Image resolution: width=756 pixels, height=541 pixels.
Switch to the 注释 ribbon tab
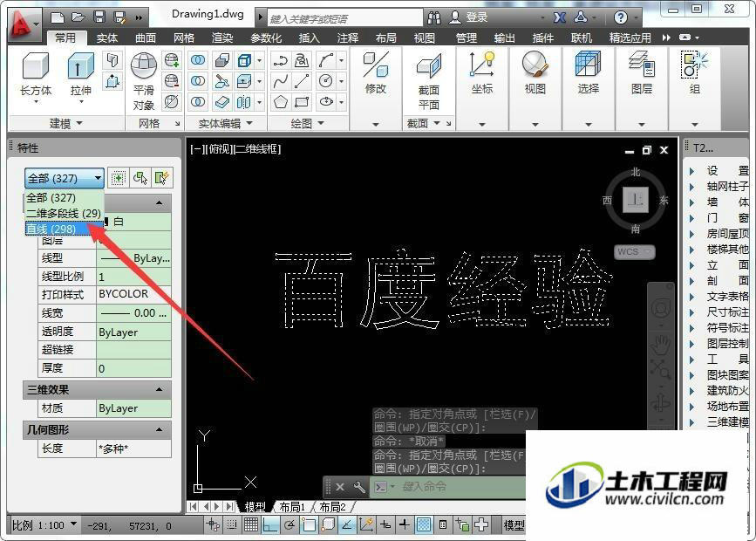click(x=348, y=38)
